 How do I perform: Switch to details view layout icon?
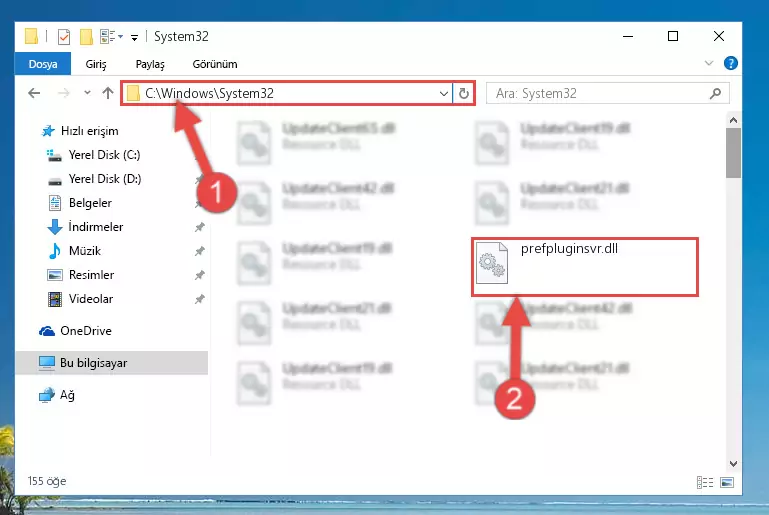[x=705, y=482]
